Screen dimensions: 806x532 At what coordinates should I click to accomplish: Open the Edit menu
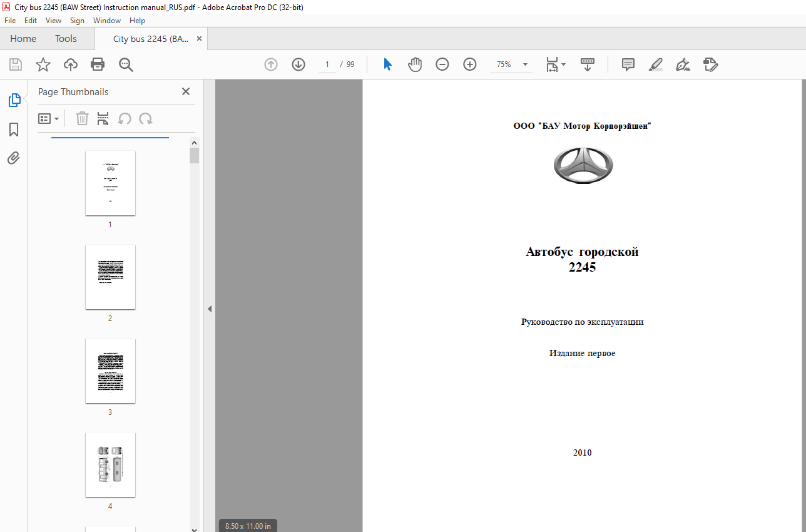click(x=31, y=21)
